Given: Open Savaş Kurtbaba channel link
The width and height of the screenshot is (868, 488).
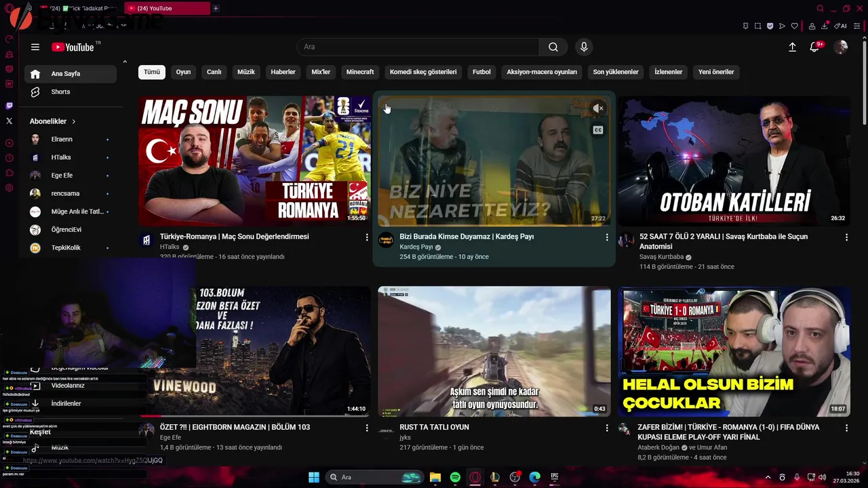Looking at the screenshot, I should pyautogui.click(x=661, y=258).
